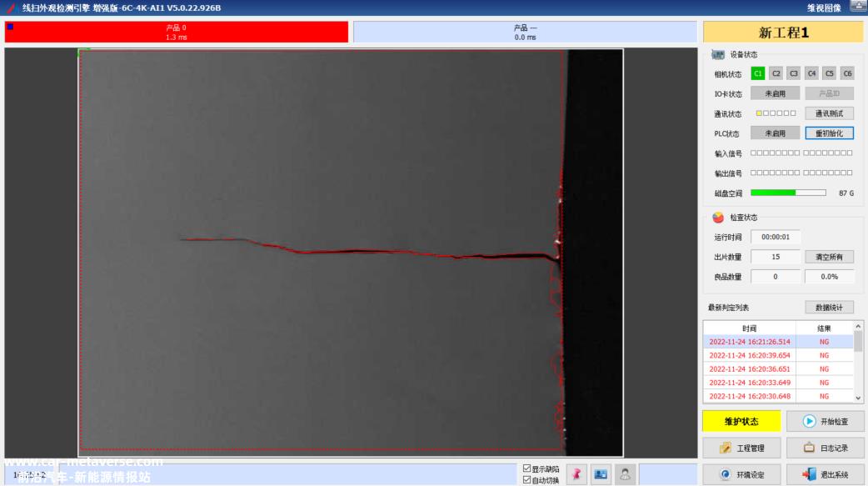This screenshot has width=868, height=486.
Task: Select camera C4 status indicator
Action: coord(811,73)
